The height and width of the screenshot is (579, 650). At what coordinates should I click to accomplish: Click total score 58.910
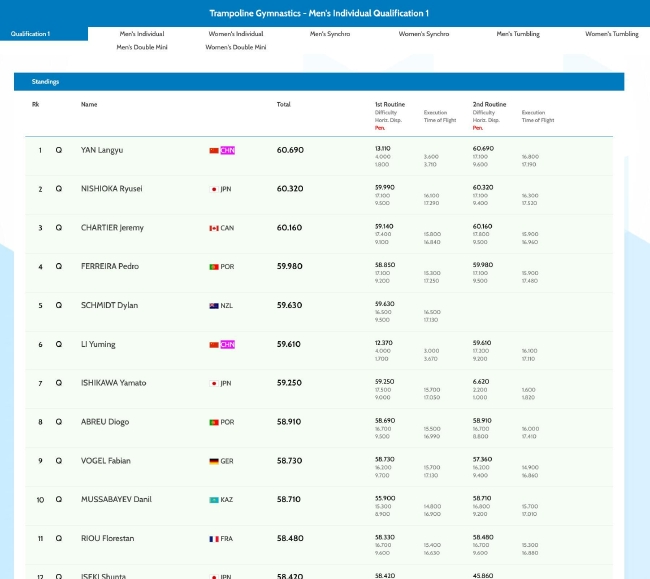(x=289, y=422)
